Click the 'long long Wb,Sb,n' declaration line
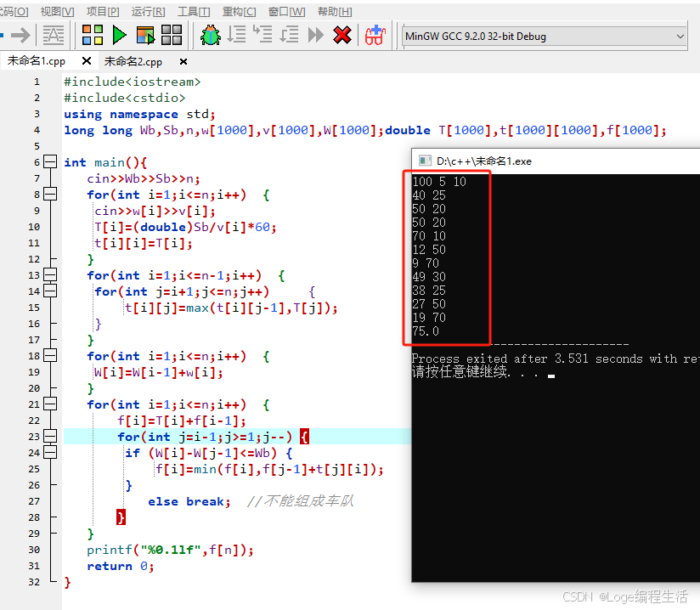Image resolution: width=700 pixels, height=610 pixels. [x=365, y=130]
